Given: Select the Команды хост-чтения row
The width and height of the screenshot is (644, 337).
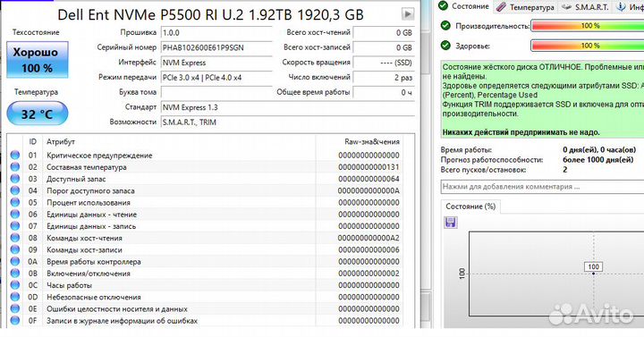Looking at the screenshot, I should pyautogui.click(x=206, y=238).
